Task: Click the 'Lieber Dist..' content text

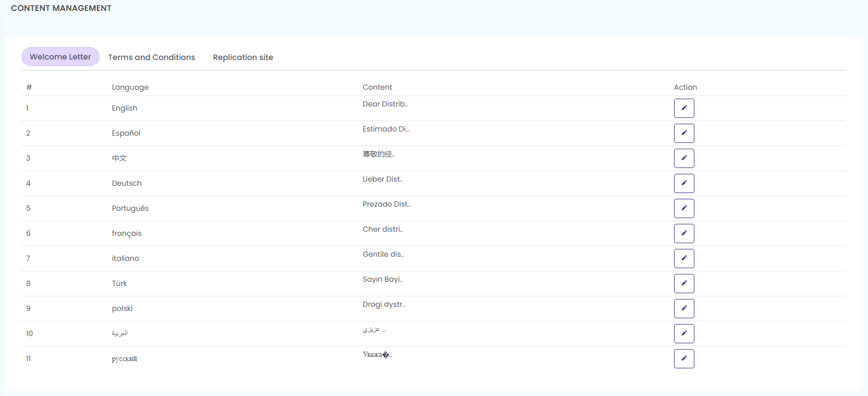Action: coord(383,179)
